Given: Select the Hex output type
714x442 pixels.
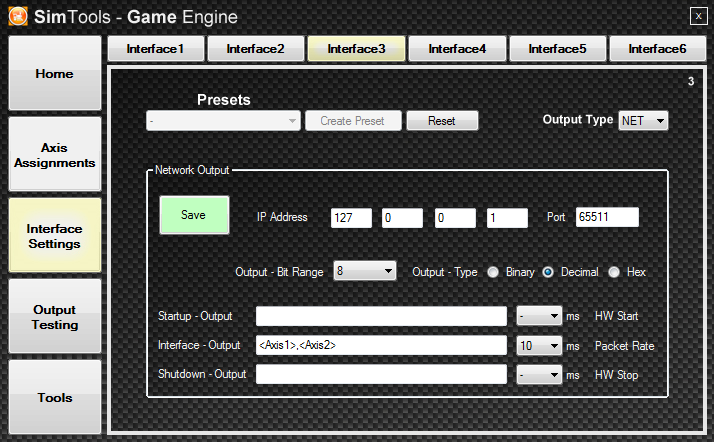Looking at the screenshot, I should (614, 272).
